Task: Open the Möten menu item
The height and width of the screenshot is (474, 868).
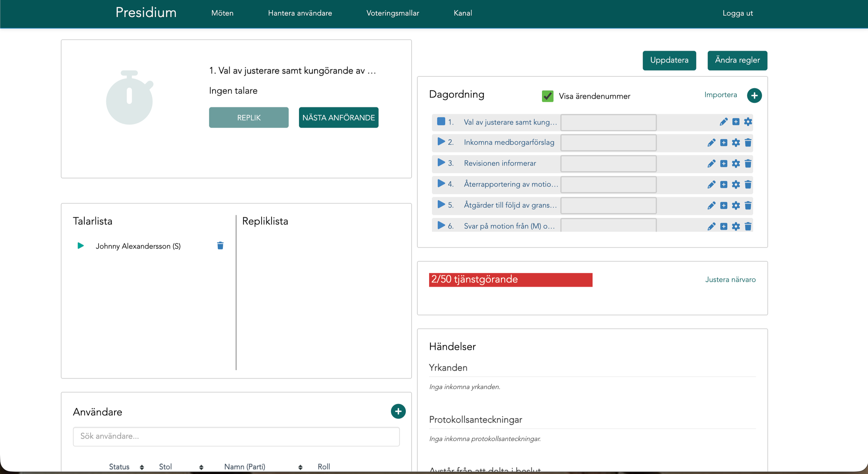Action: click(x=222, y=13)
